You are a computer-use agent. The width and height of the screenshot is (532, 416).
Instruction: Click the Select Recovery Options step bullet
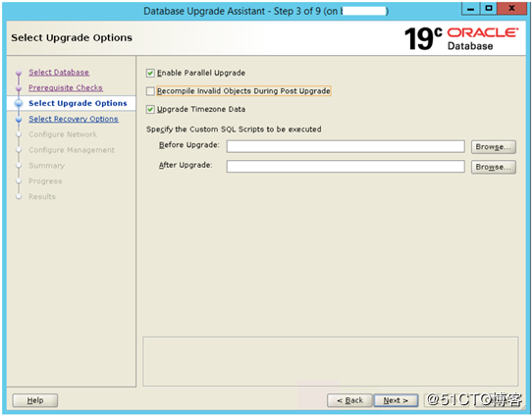coord(19,120)
